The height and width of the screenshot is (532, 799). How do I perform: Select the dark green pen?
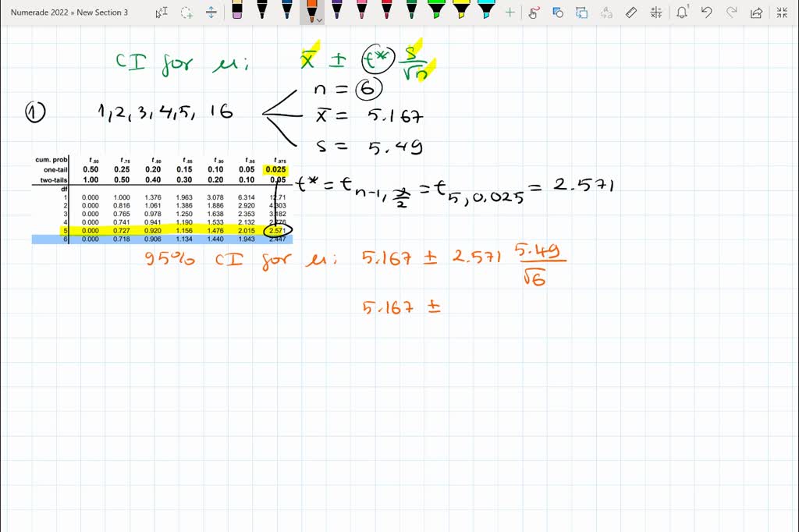point(412,10)
